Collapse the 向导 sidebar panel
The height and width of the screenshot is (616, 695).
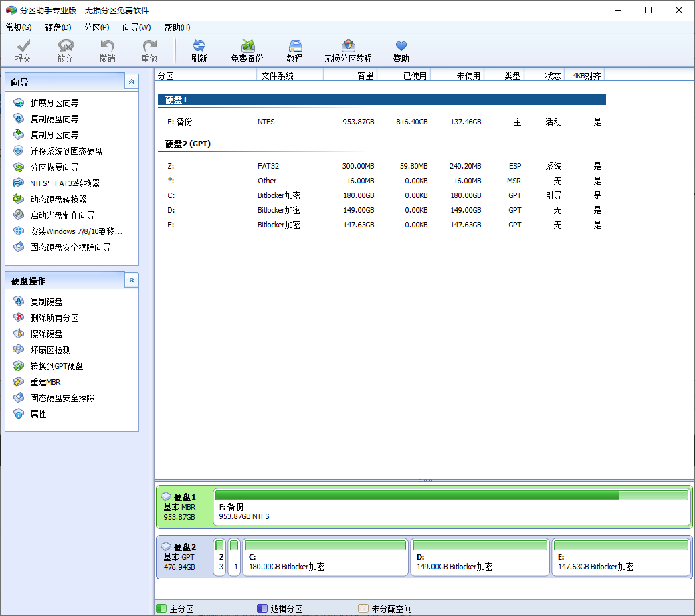click(131, 81)
